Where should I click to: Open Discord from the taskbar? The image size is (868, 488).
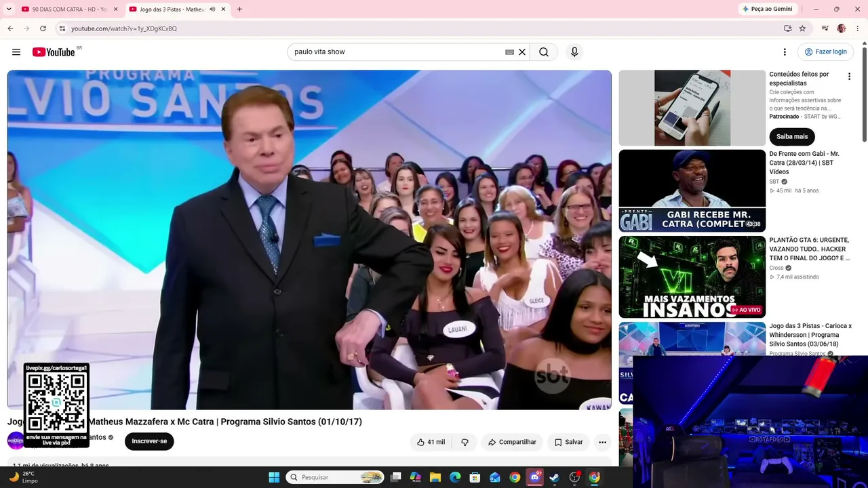click(535, 477)
